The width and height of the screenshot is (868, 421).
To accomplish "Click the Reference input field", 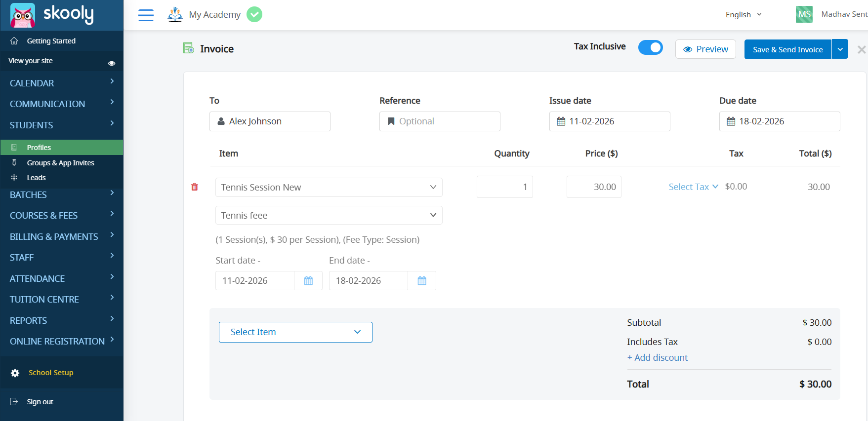I will click(x=440, y=121).
